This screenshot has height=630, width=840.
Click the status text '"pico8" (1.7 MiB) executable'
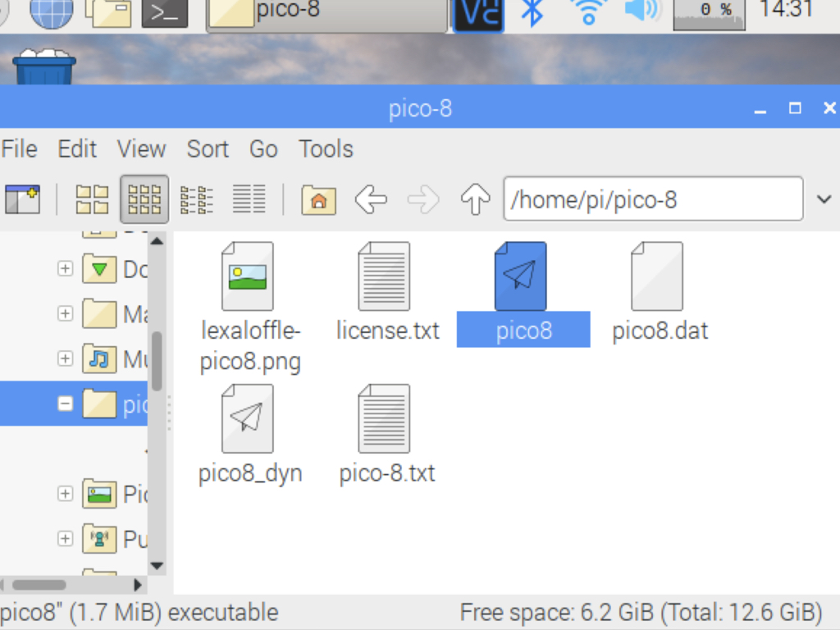139,612
